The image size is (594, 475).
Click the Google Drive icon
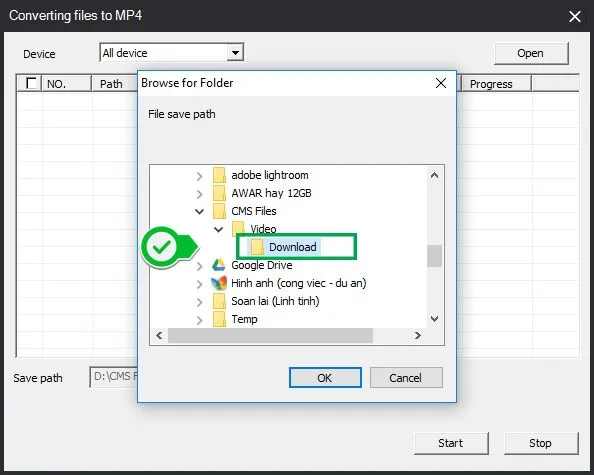click(x=219, y=265)
